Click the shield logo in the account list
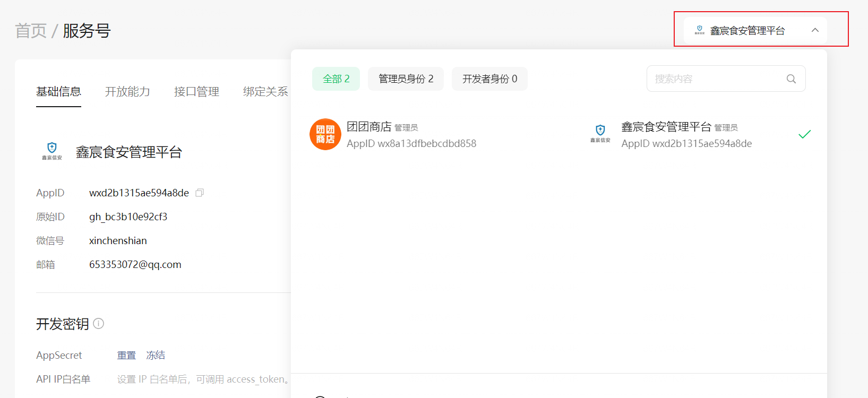868x398 pixels. pyautogui.click(x=600, y=133)
